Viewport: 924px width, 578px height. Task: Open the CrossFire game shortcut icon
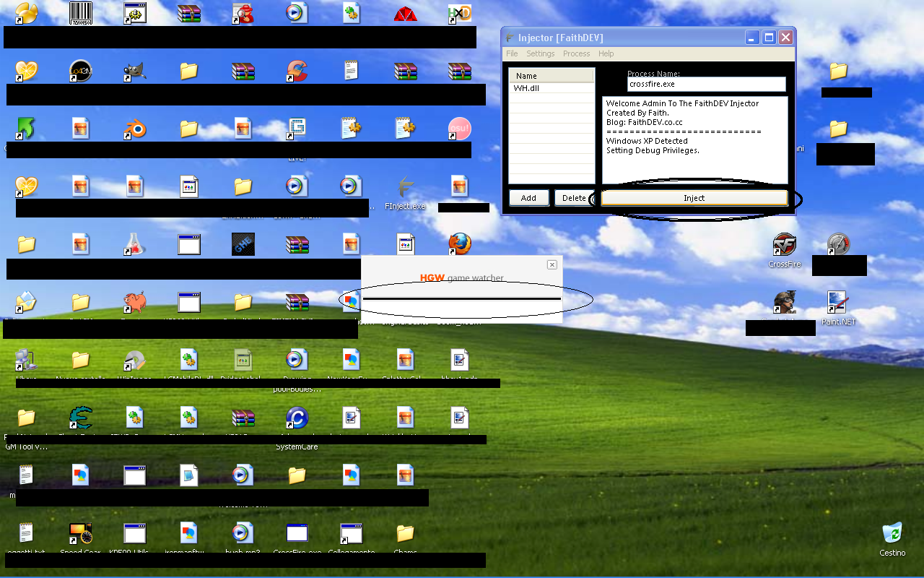pyautogui.click(x=785, y=245)
